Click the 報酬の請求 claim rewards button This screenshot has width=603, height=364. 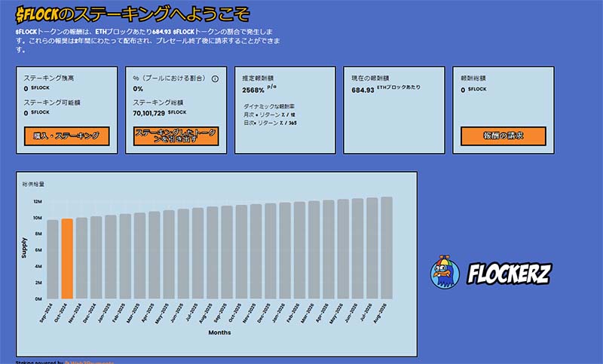(503, 136)
